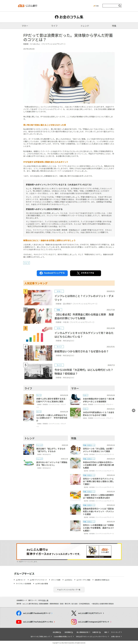Open the inflation article ranked number 1

coord(84,298)
